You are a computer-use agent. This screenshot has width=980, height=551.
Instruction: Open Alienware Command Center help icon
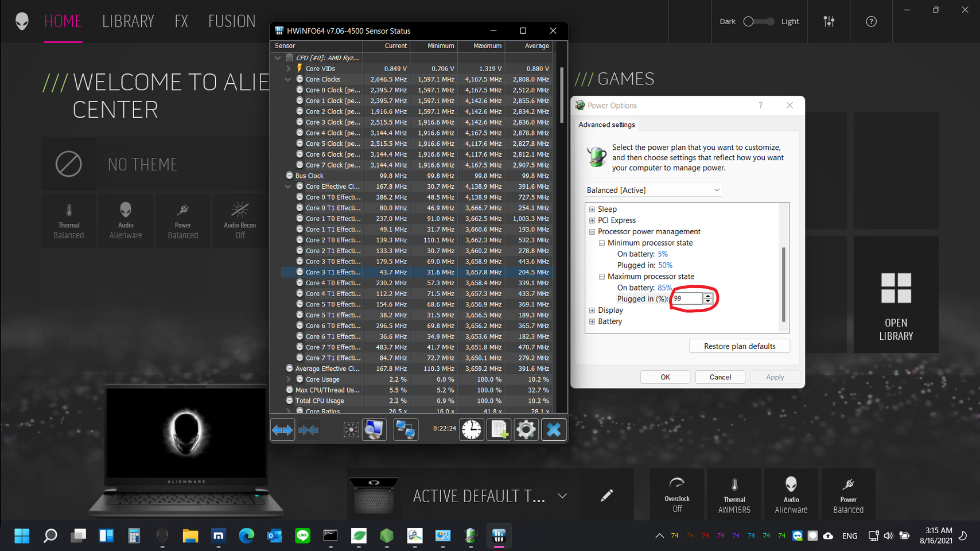click(x=871, y=21)
